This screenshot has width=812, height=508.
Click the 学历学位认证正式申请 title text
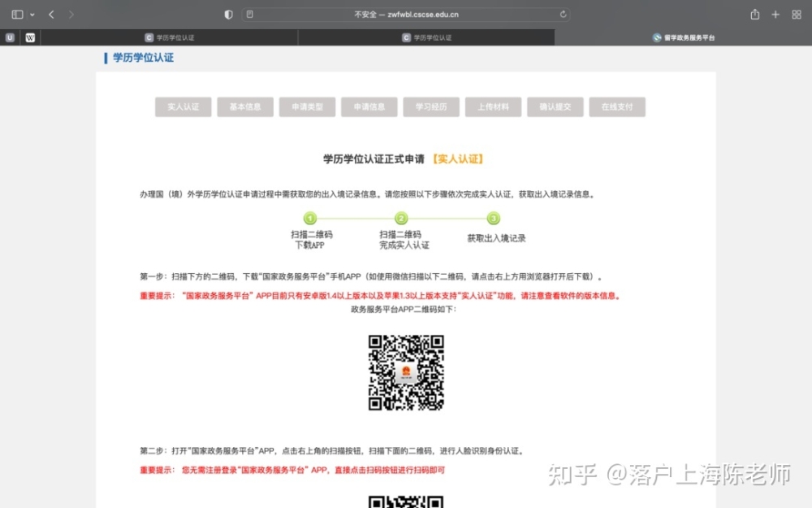point(374,159)
